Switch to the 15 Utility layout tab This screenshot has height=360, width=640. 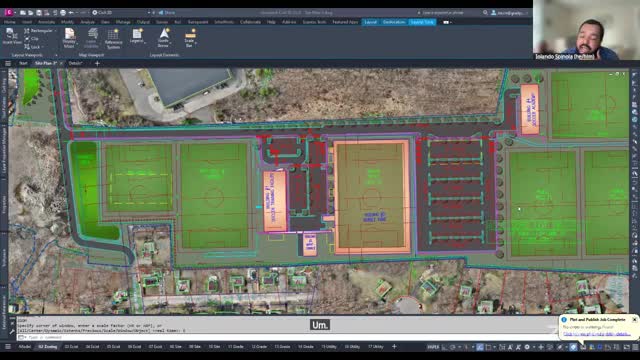click(x=329, y=347)
